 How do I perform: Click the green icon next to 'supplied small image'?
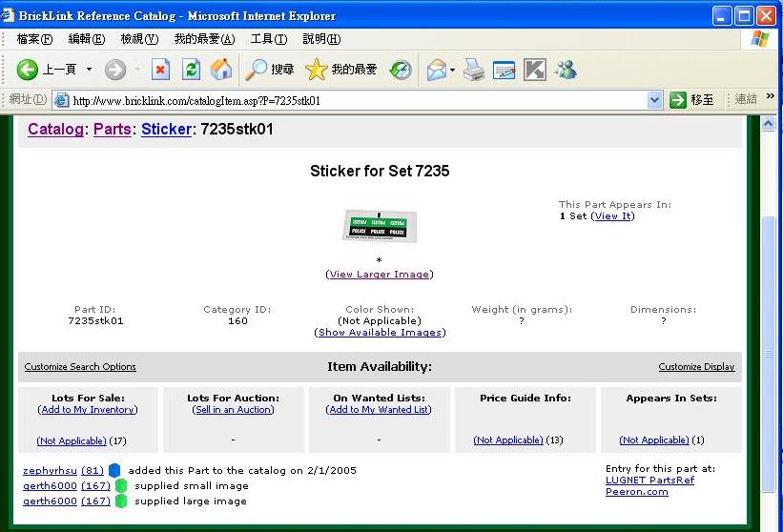(121, 485)
